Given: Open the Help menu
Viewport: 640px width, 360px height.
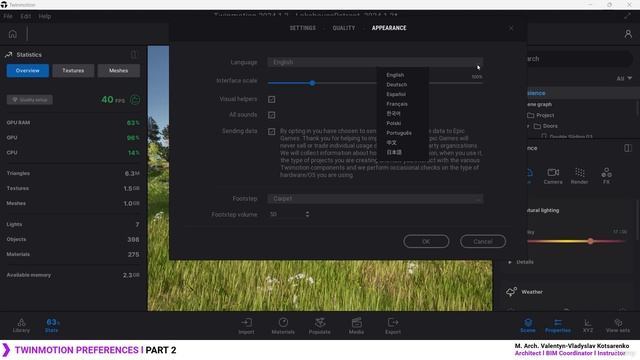Looking at the screenshot, I should coord(44,16).
